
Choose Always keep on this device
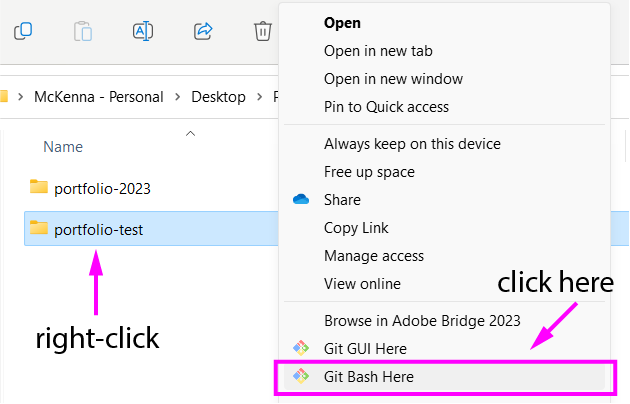tap(412, 144)
